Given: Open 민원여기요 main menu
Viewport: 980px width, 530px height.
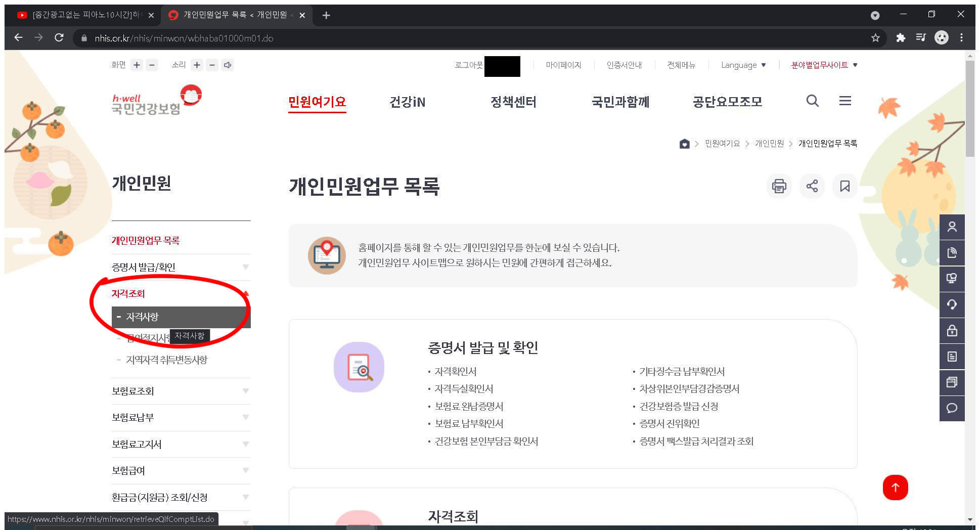Looking at the screenshot, I should click(x=317, y=102).
